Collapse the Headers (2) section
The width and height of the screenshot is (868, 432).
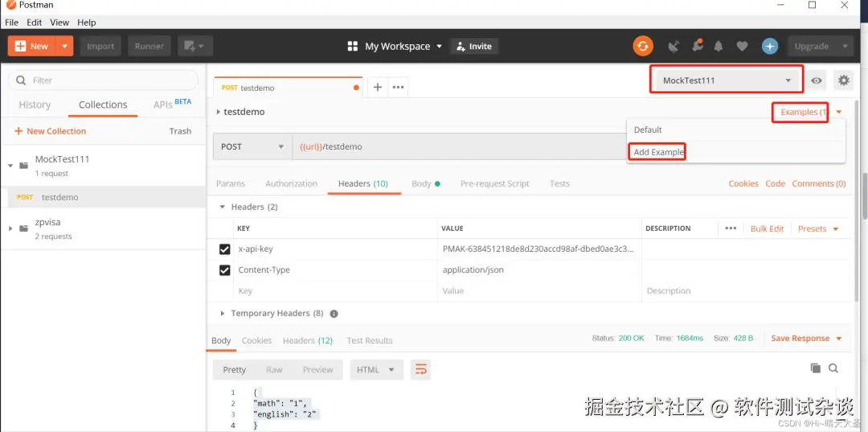223,207
